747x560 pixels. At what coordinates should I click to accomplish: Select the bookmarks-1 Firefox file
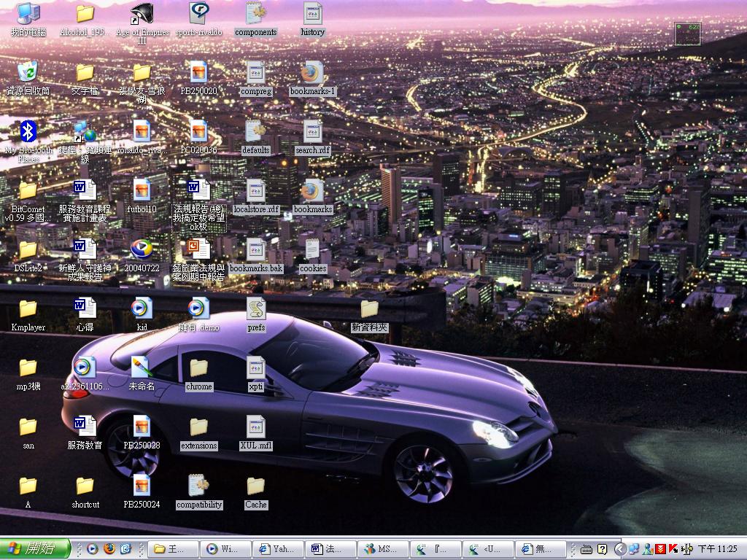click(312, 74)
